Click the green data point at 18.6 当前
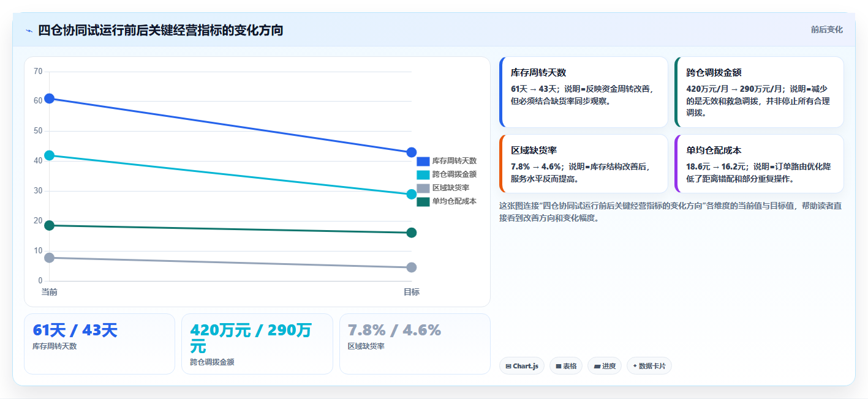 [50, 226]
